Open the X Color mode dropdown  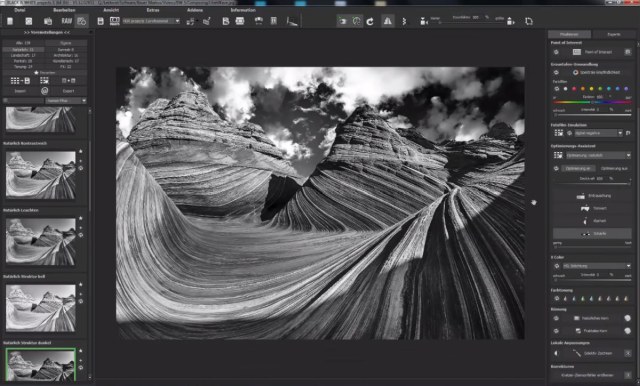(x=597, y=266)
